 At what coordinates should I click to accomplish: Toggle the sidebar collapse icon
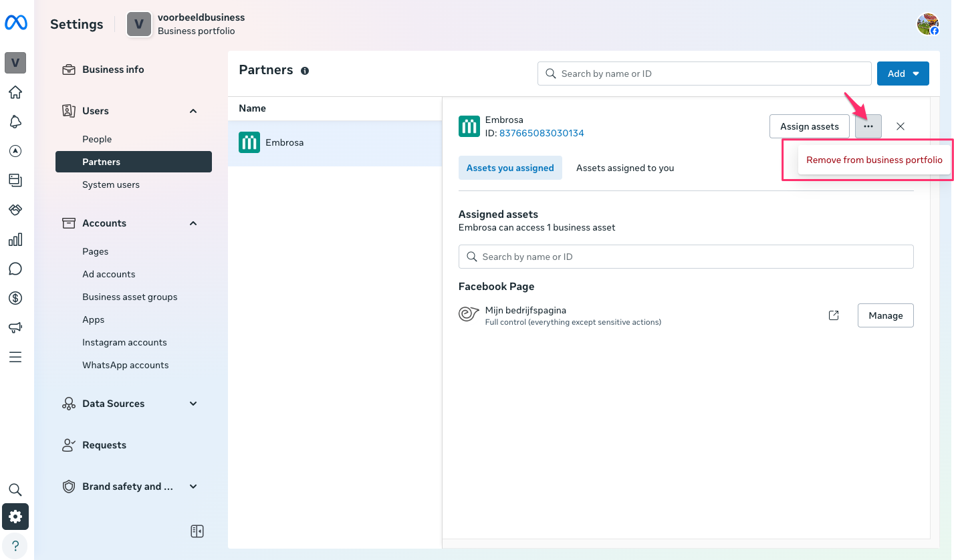[x=197, y=531]
